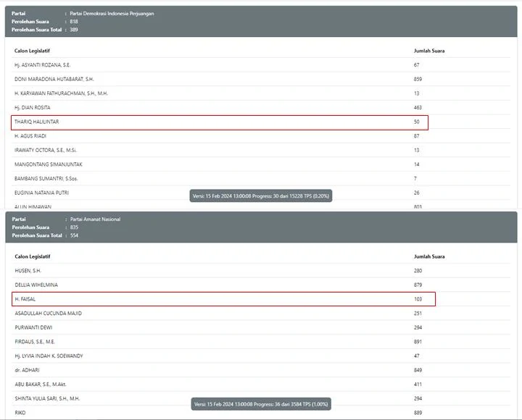The width and height of the screenshot is (522, 420).
Task: Select the THARIQ HALILINTAR candidate row
Action: (220, 122)
